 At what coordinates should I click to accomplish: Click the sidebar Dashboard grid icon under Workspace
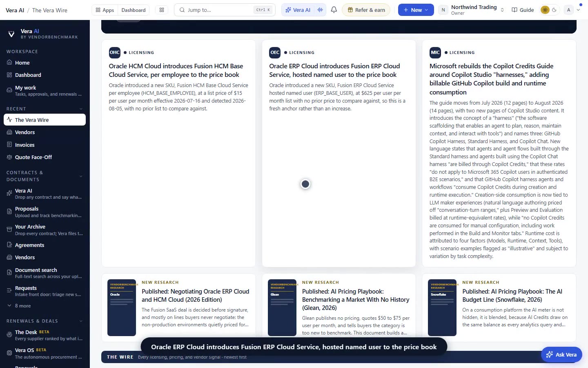[9, 75]
